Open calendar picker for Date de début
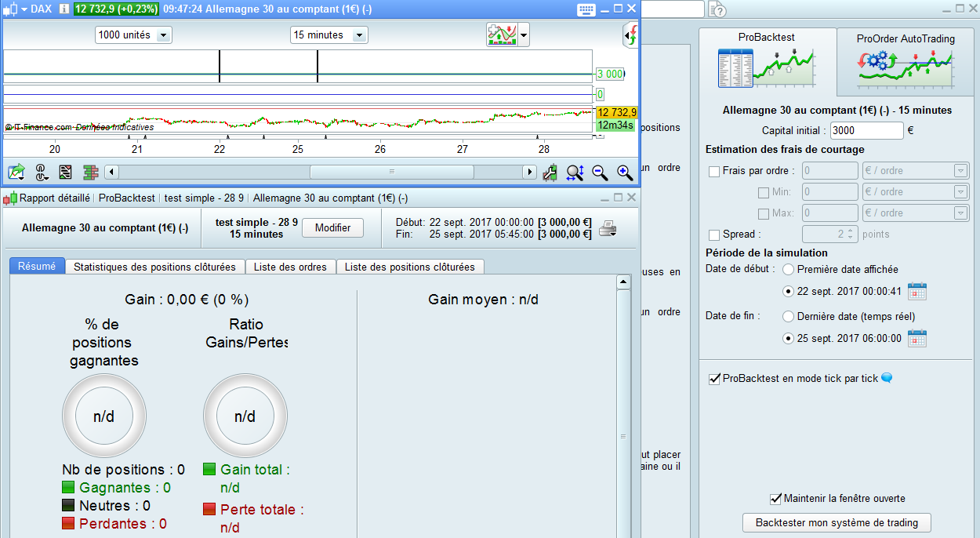Viewport: 980px width, 538px height. point(917,291)
